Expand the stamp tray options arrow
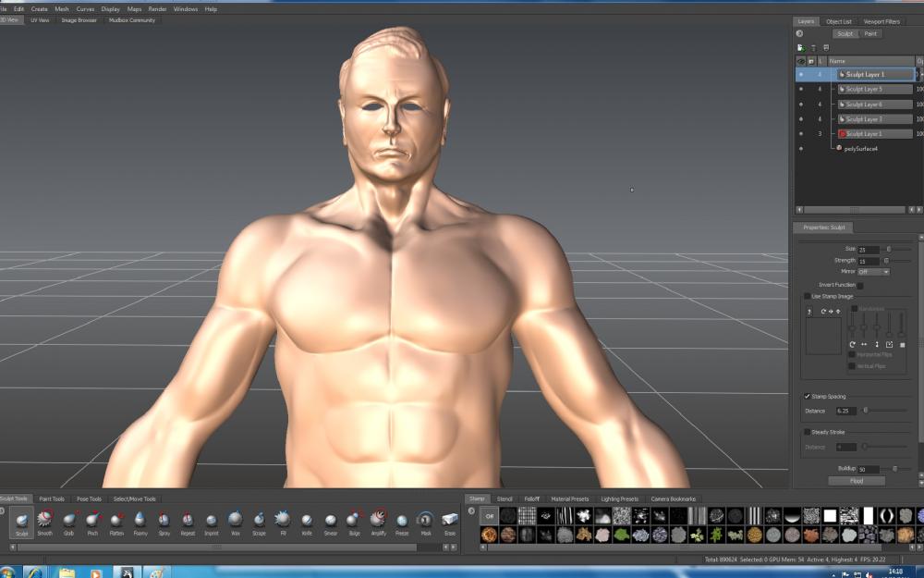Viewport: 924px width, 578px height. 471,510
